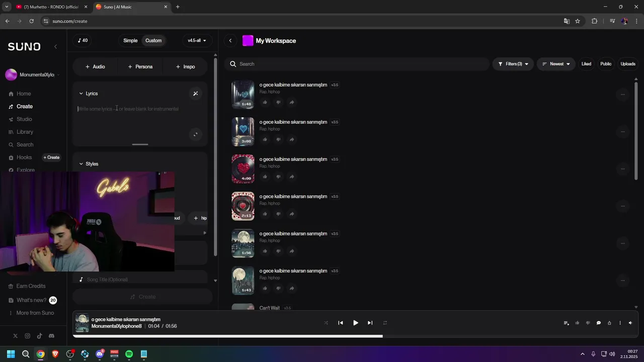This screenshot has height=362, width=644.
Task: Collapse the Suno sidebar with the arrow
Action: pyautogui.click(x=55, y=46)
